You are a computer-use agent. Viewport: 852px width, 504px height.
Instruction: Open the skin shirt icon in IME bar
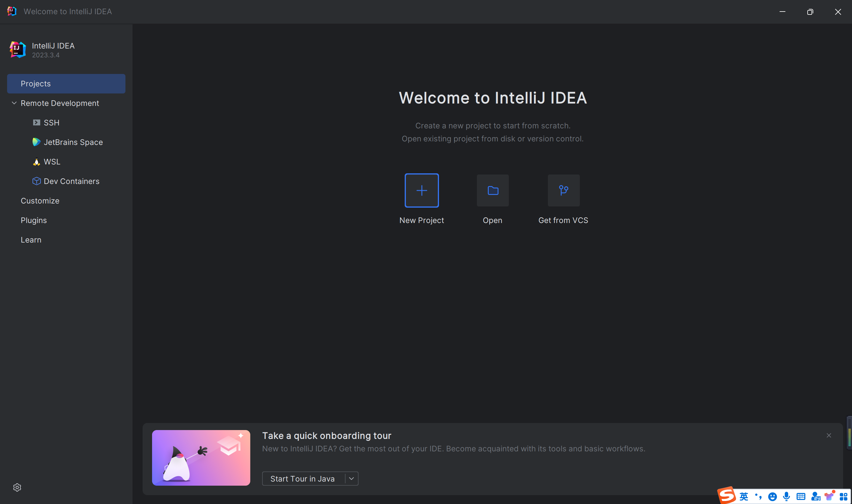point(829,496)
